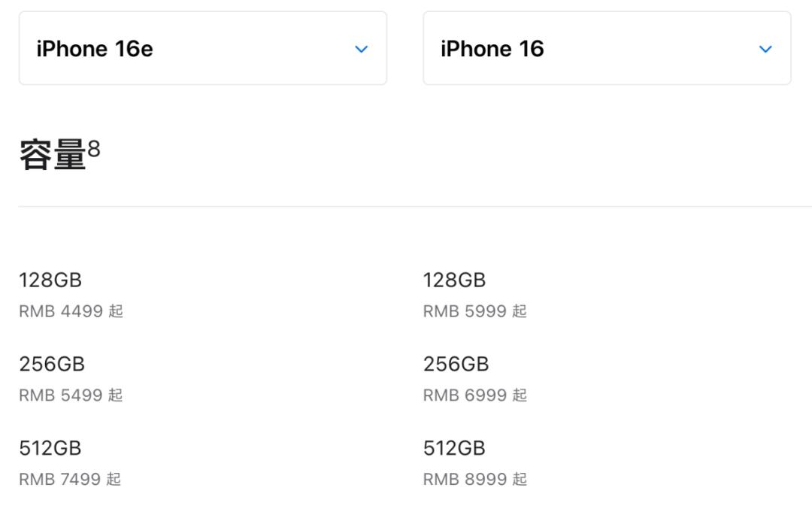This screenshot has width=812, height=530.
Task: Open the iPhone 16e model dropdown
Action: (x=202, y=48)
